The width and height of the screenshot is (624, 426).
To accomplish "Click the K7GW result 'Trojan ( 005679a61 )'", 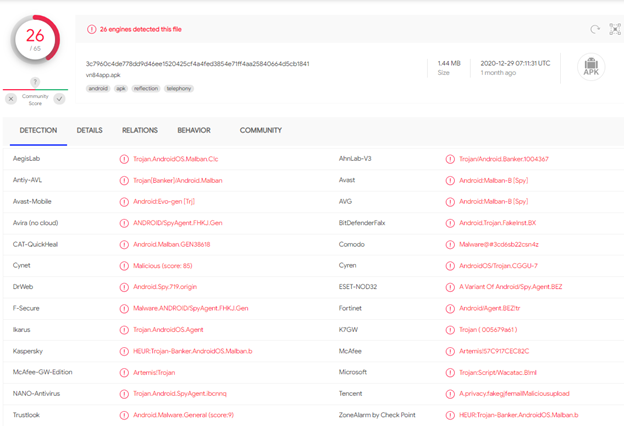I will pos(488,330).
